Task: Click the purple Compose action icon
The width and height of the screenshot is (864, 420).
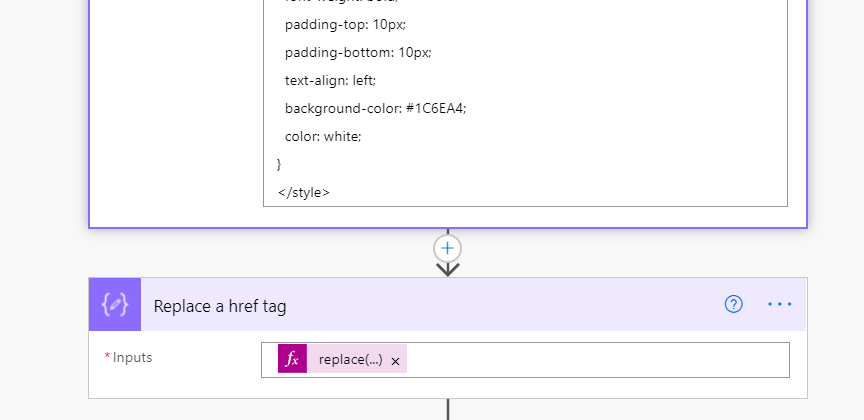Action: (x=116, y=305)
